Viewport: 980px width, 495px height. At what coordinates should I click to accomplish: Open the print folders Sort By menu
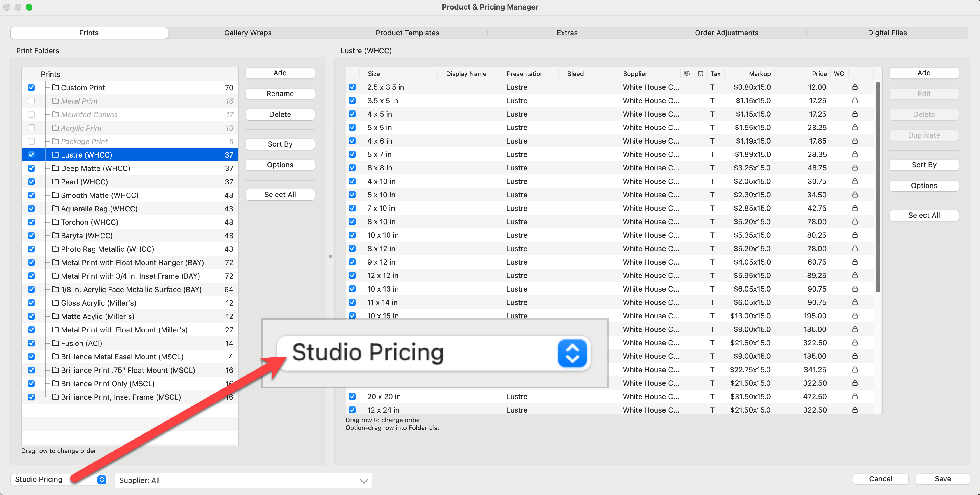280,144
